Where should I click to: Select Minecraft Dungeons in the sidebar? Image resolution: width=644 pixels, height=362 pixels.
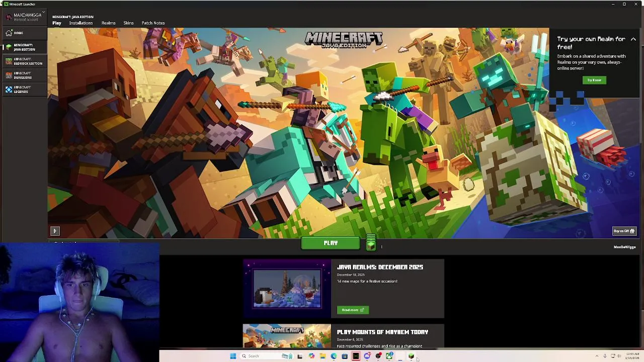pyautogui.click(x=24, y=75)
